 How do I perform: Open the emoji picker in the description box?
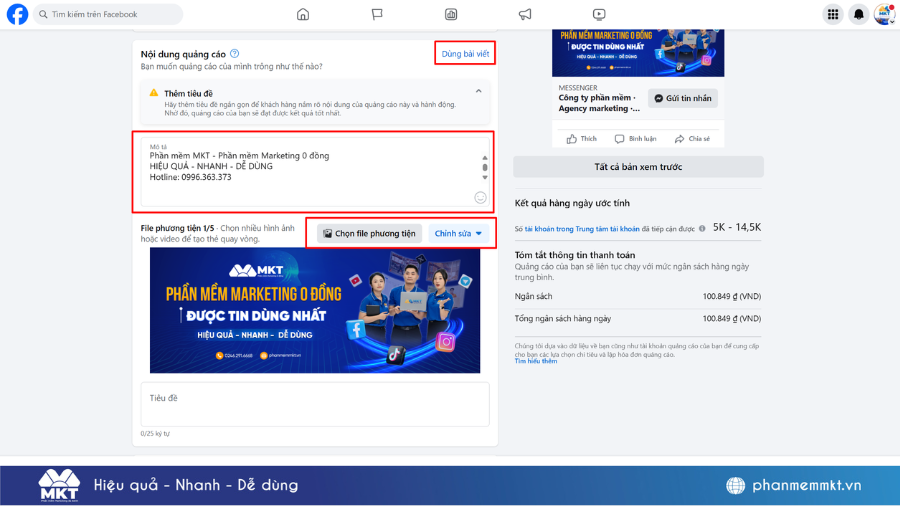click(480, 197)
